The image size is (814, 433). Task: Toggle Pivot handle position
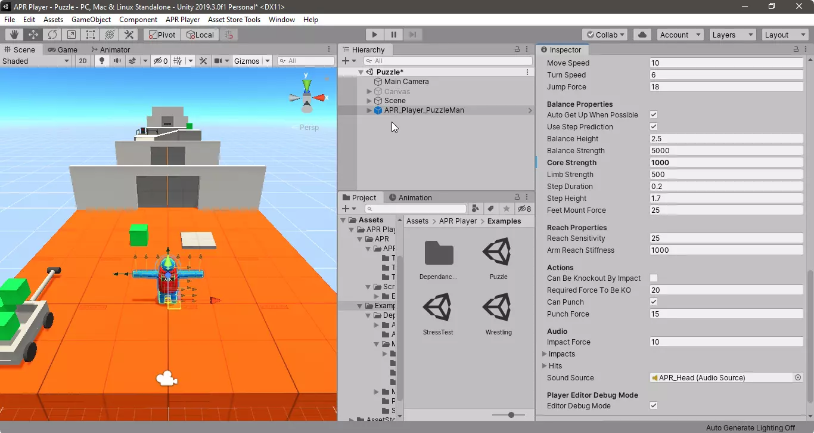162,35
